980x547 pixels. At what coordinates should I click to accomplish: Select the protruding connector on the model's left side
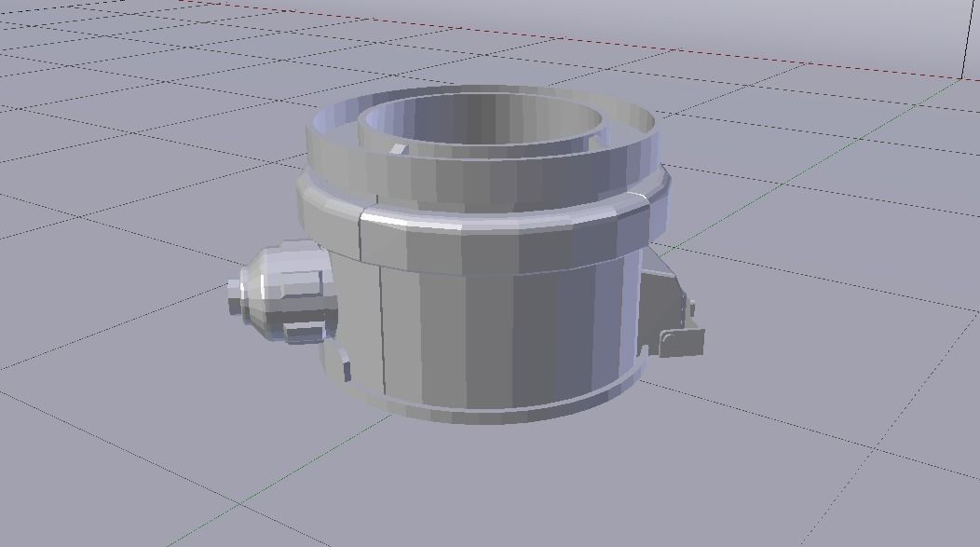pyautogui.click(x=282, y=293)
